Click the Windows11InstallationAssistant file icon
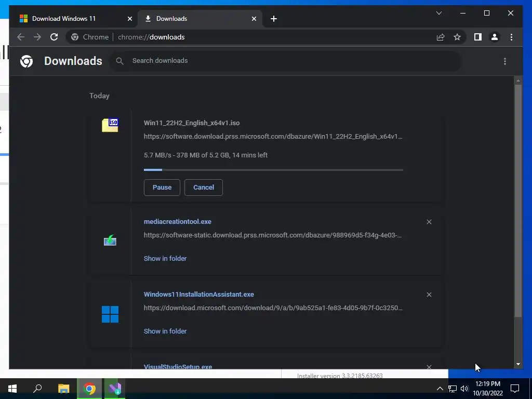This screenshot has width=532, height=399. [x=110, y=314]
